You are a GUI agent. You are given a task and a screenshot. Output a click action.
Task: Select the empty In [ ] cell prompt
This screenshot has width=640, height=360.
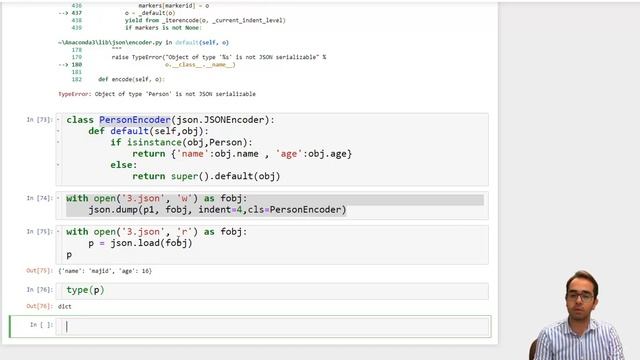point(41,324)
